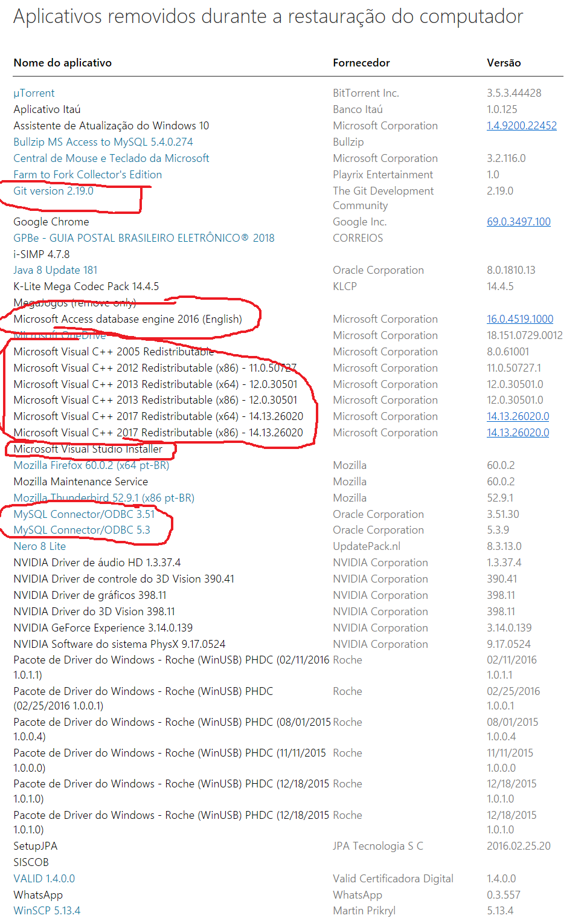The image size is (584, 924).
Task: Select the Roche WinUSB PHDC 08/01/2015 driver entry
Action: (172, 729)
